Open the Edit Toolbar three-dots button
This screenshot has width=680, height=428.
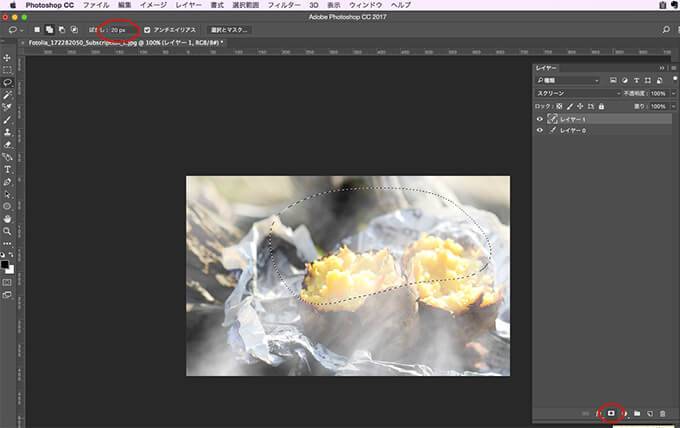[7, 243]
